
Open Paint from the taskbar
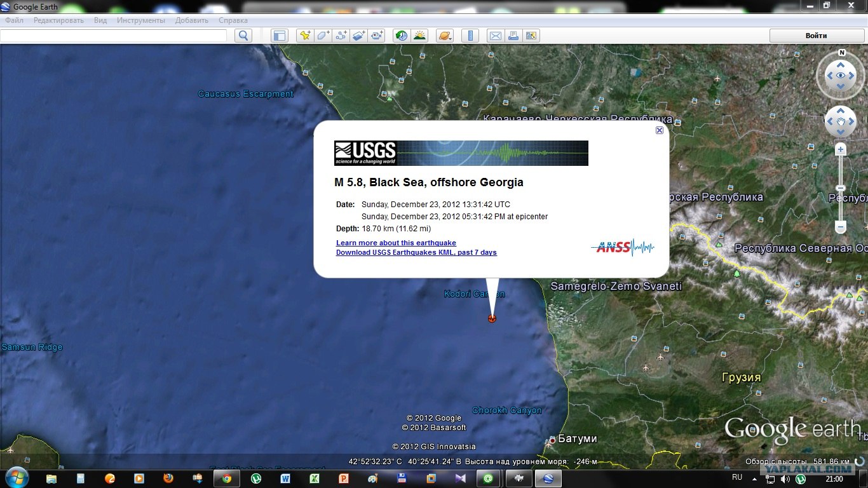tap(373, 478)
